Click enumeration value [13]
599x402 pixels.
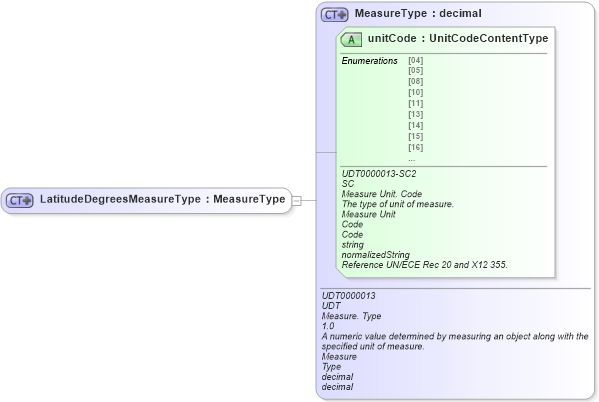[416, 114]
